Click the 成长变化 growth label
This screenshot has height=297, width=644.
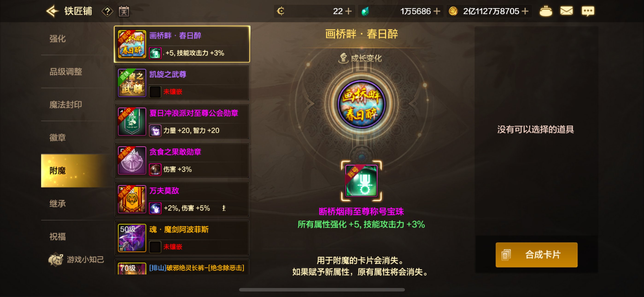360,58
